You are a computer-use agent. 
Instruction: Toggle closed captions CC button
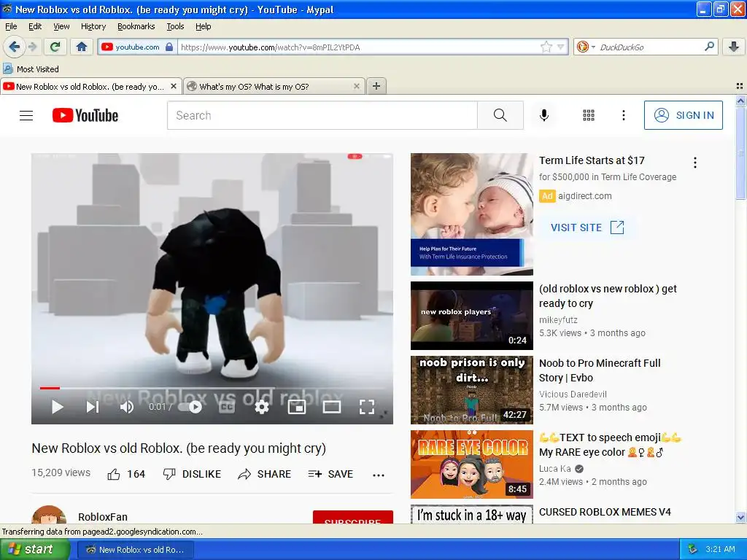(x=227, y=407)
